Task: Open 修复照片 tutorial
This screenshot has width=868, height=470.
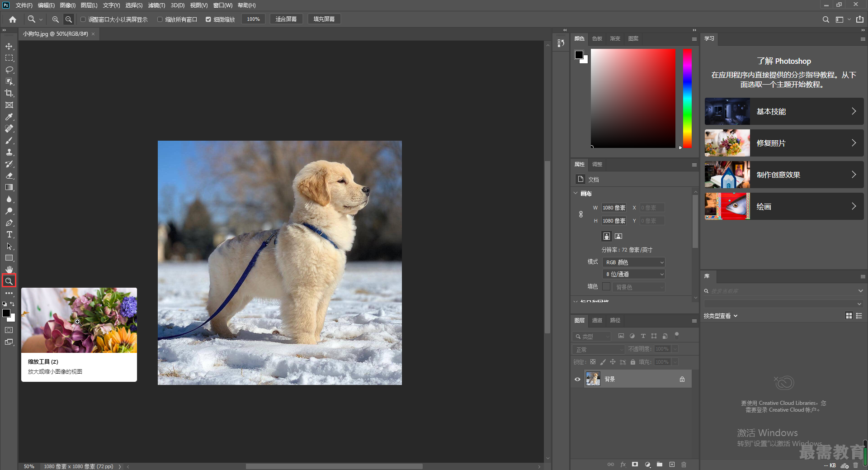Action: (x=784, y=143)
